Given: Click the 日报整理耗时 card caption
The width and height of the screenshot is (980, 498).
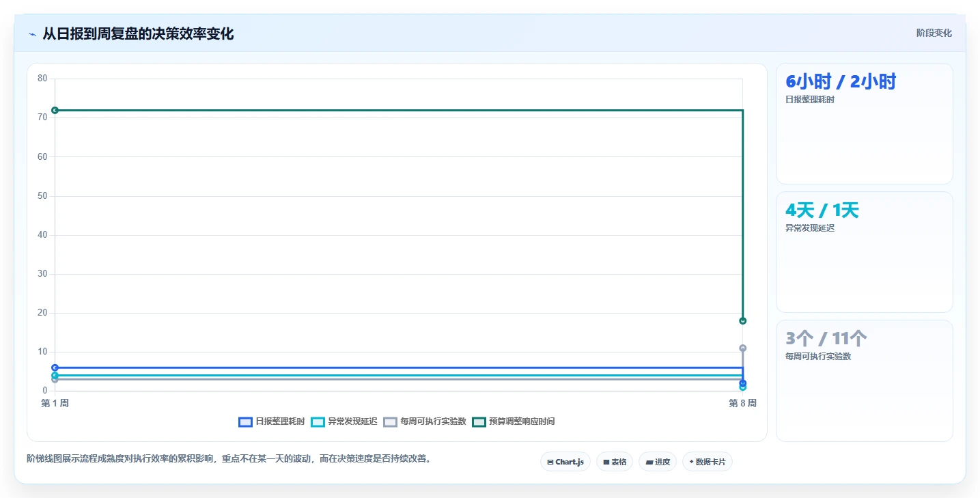Looking at the screenshot, I should (810, 100).
